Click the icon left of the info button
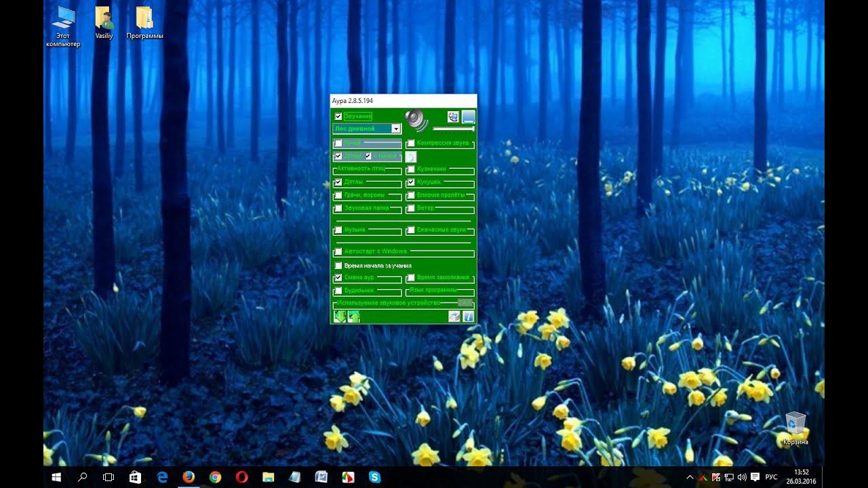Image resolution: width=868 pixels, height=488 pixels. 454,317
